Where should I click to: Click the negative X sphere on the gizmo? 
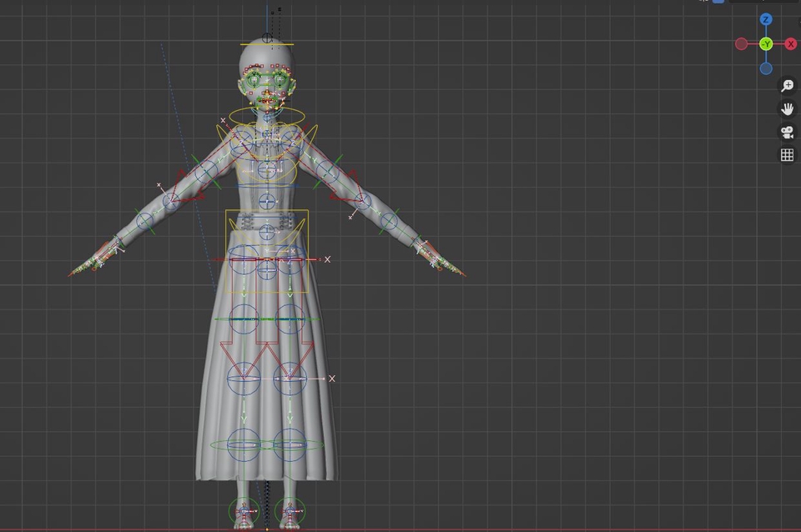coord(741,43)
